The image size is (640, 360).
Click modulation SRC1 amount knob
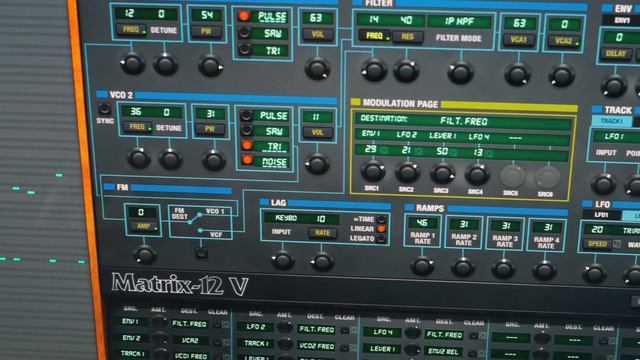click(373, 171)
